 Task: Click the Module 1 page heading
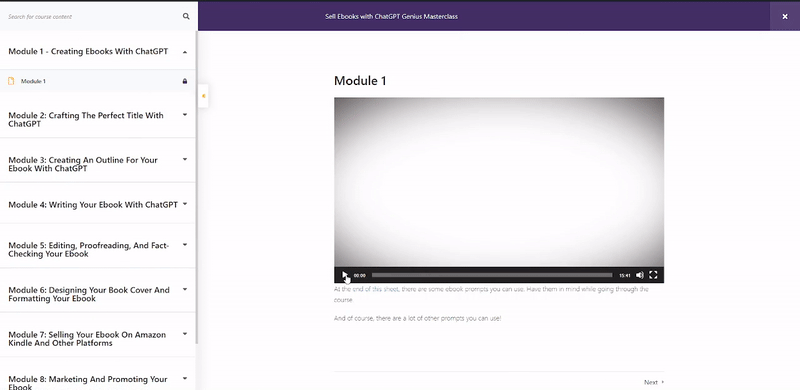[x=360, y=81]
